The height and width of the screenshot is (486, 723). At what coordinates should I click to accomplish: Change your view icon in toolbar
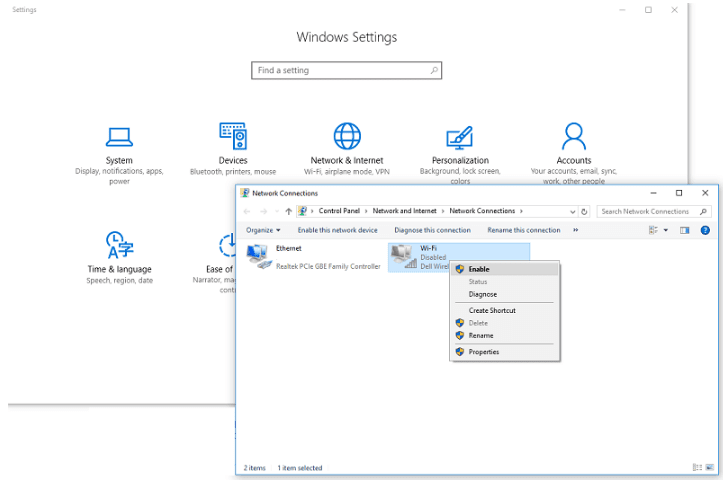pyautogui.click(x=653, y=230)
